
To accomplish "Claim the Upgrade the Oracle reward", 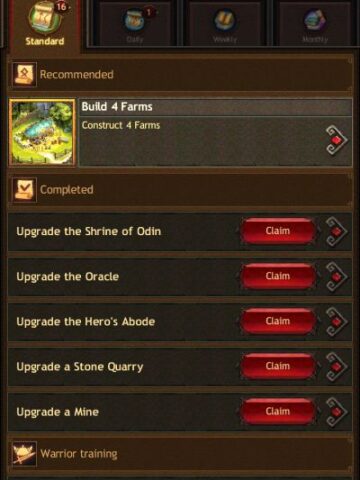I will 278,276.
